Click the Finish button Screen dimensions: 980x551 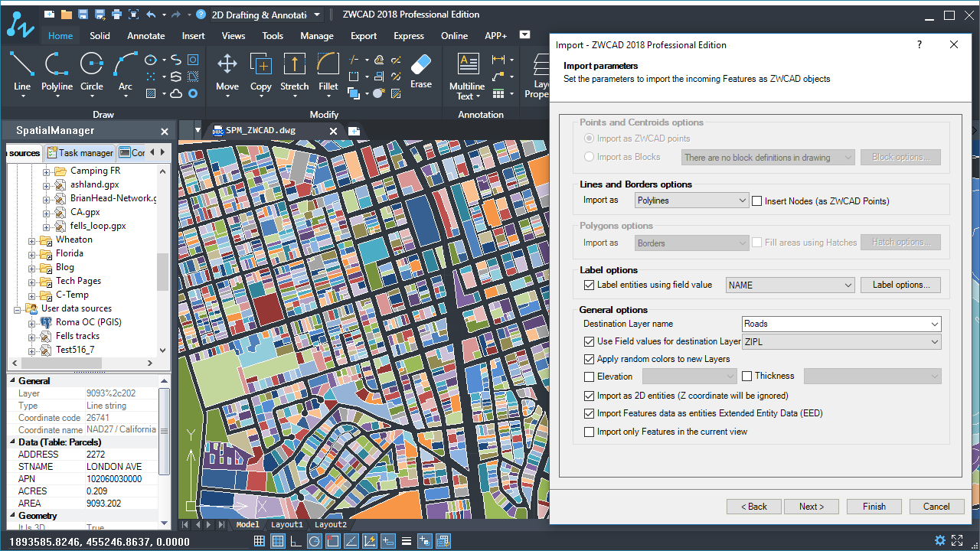click(874, 507)
